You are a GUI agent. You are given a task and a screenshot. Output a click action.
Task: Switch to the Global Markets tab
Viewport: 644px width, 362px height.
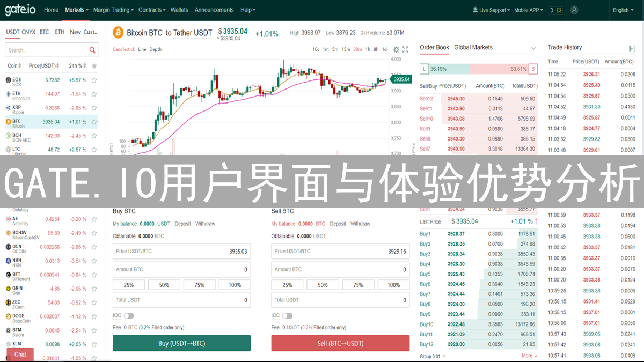click(x=473, y=47)
